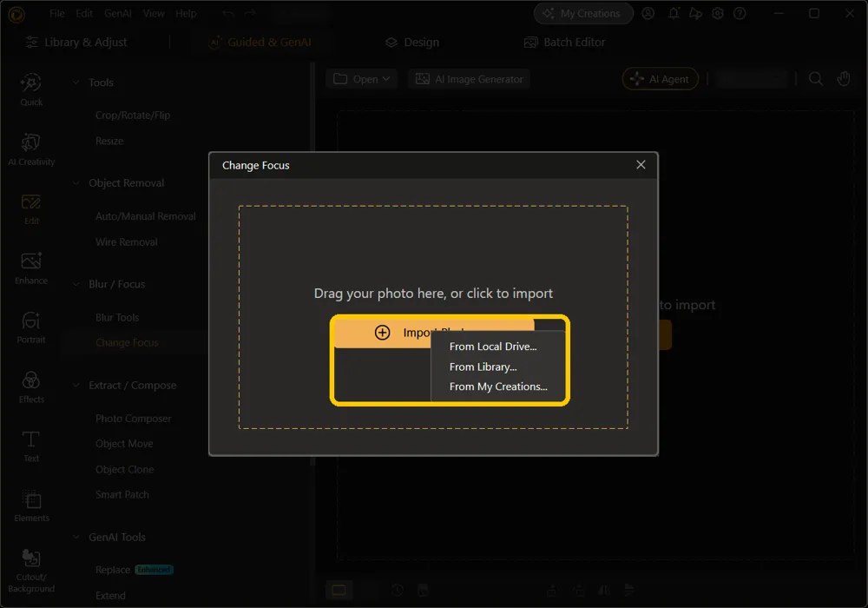Viewport: 868px width, 608px height.
Task: Select the zoom magnifier tool icon
Action: (815, 79)
